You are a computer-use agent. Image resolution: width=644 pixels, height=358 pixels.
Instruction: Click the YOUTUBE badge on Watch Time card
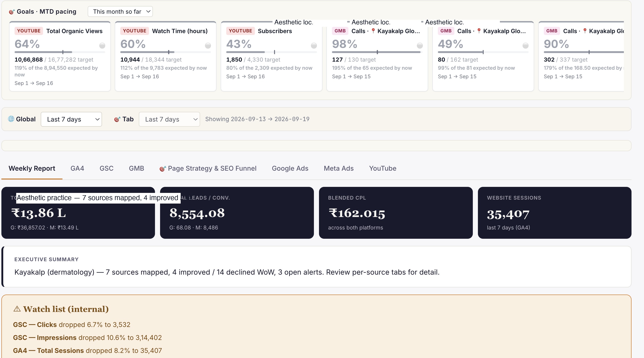tap(134, 31)
